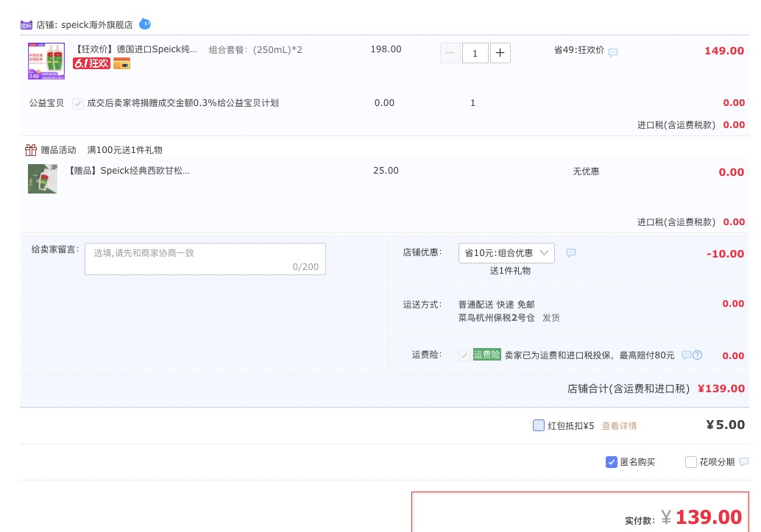
Task: Click the ¥5.00 red packet amount
Action: (x=726, y=425)
